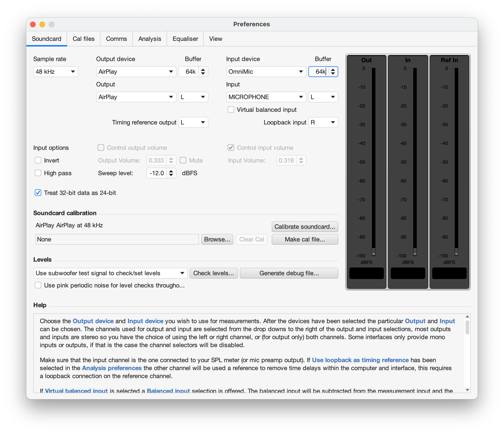Expand the Input device OmniMic dropdown
Image resolution: width=504 pixels, height=434 pixels.
click(x=266, y=72)
